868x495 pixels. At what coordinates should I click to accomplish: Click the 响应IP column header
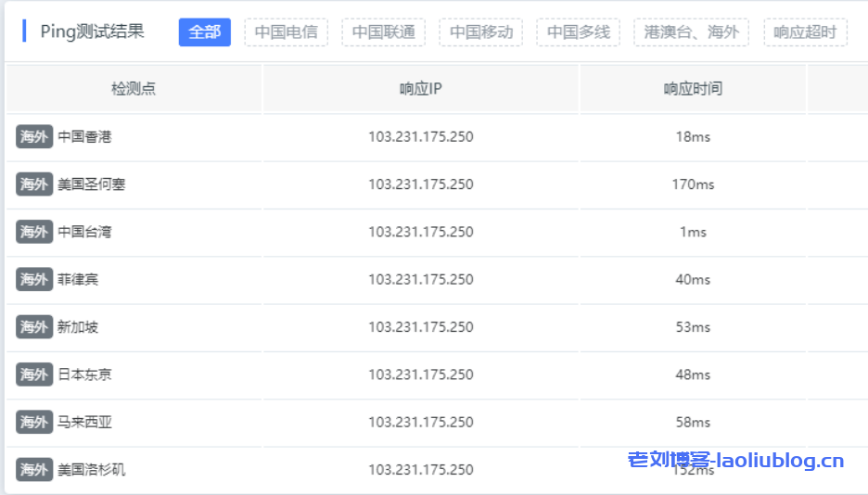click(420, 89)
